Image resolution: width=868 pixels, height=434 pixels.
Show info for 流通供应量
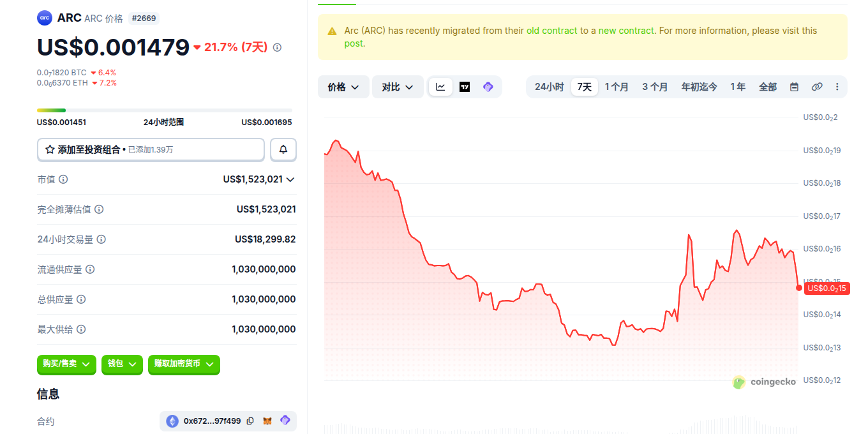pyautogui.click(x=90, y=269)
